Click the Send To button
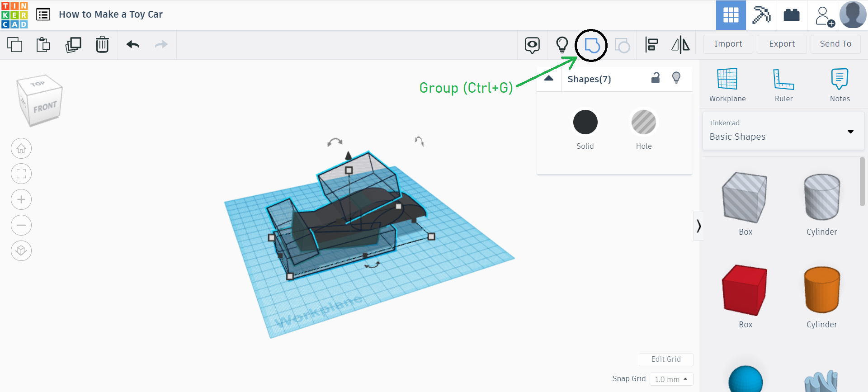The image size is (868, 392). click(x=835, y=44)
